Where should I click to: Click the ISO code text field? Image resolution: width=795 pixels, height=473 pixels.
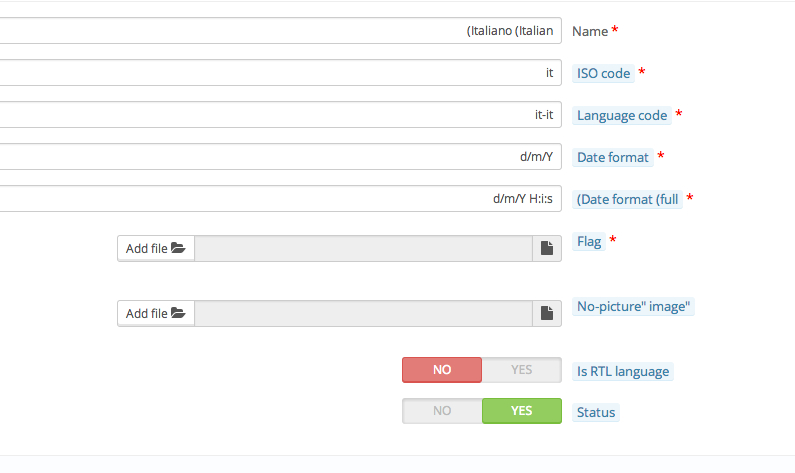[x=280, y=73]
